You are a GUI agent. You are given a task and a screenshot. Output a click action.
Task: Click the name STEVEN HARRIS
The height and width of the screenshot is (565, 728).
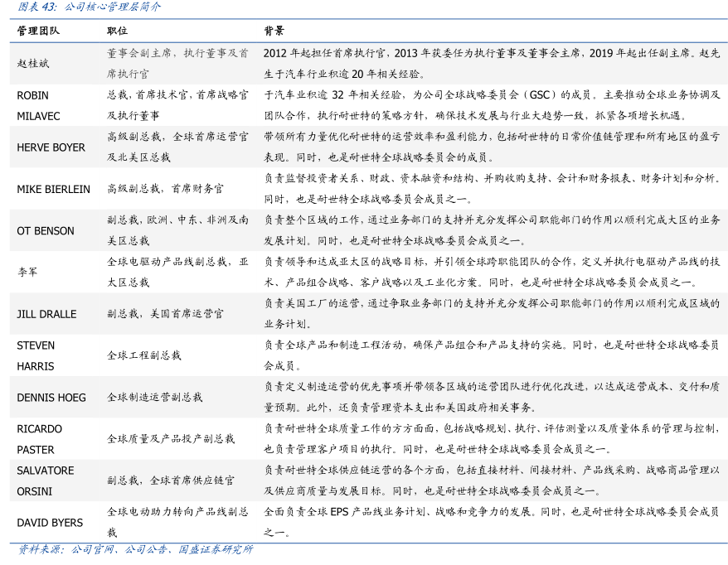36,355
